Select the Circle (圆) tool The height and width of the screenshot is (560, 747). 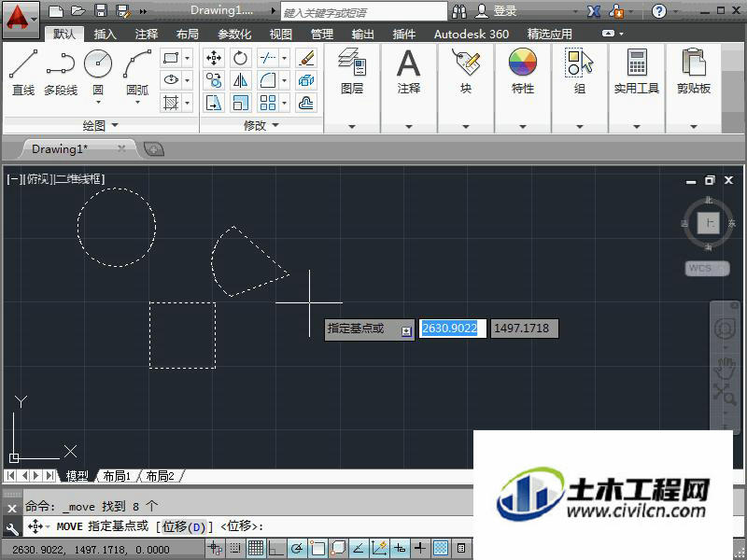(x=98, y=73)
